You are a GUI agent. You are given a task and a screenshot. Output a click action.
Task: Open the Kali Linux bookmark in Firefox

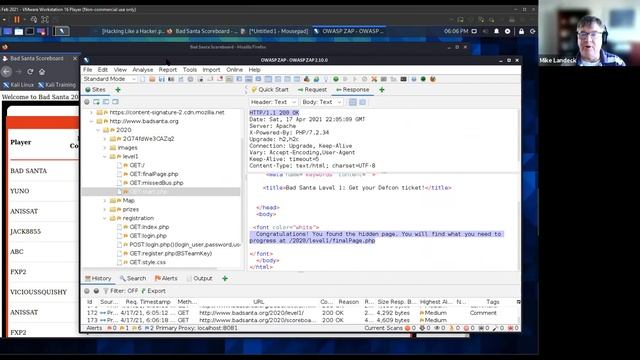(x=19, y=85)
